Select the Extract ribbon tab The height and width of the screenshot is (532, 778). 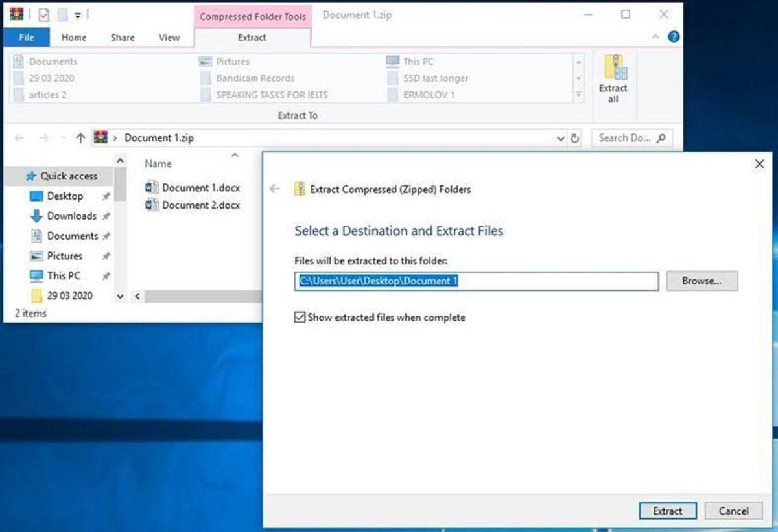252,38
